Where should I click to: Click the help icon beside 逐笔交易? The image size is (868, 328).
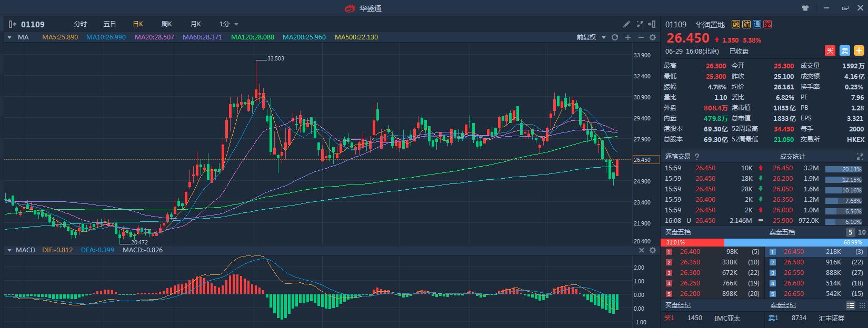[697, 157]
